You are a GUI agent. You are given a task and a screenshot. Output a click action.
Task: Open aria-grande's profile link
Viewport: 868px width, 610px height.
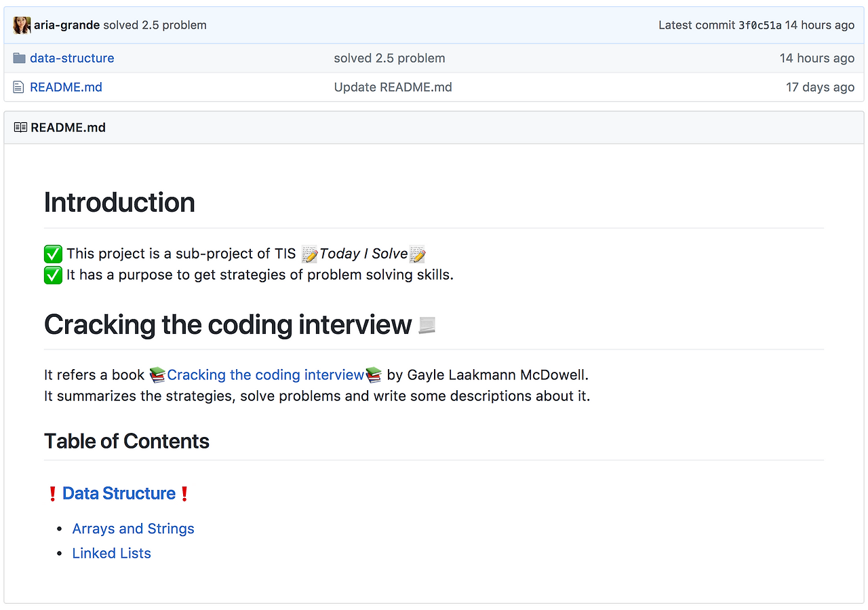click(x=67, y=25)
